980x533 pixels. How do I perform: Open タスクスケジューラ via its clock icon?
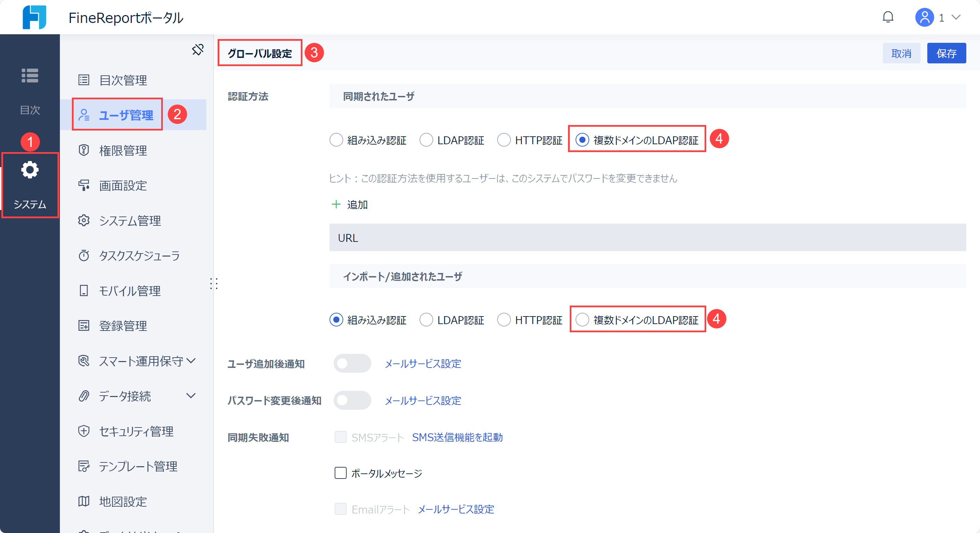pyautogui.click(x=84, y=256)
